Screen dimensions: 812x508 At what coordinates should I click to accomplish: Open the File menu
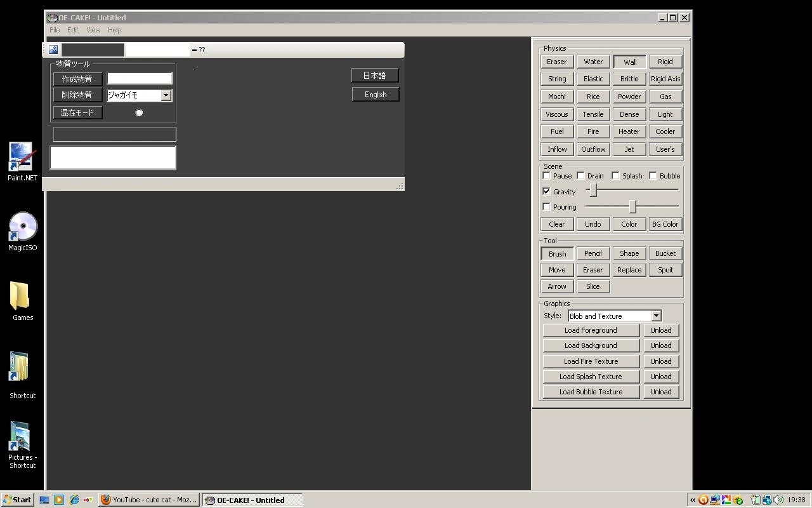pyautogui.click(x=55, y=30)
